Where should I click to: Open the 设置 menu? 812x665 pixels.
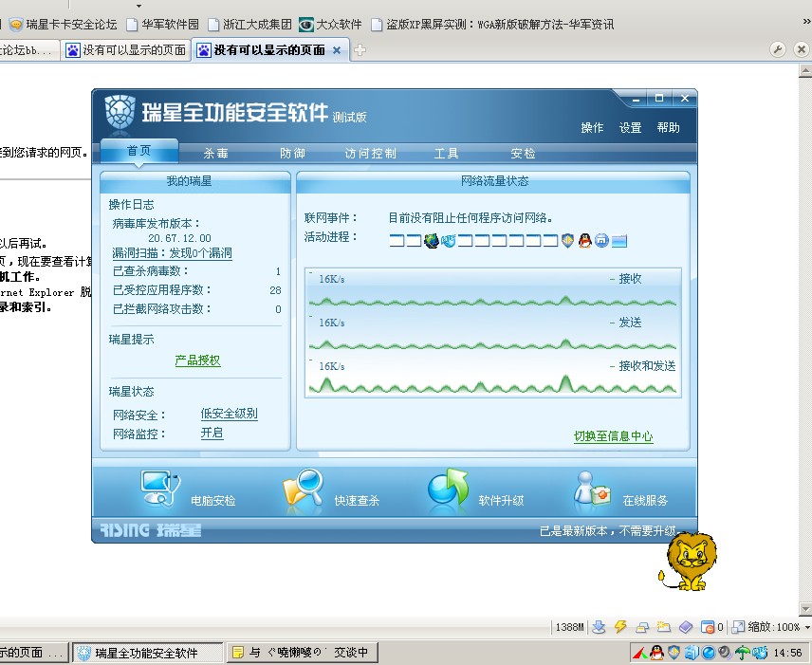coord(630,127)
